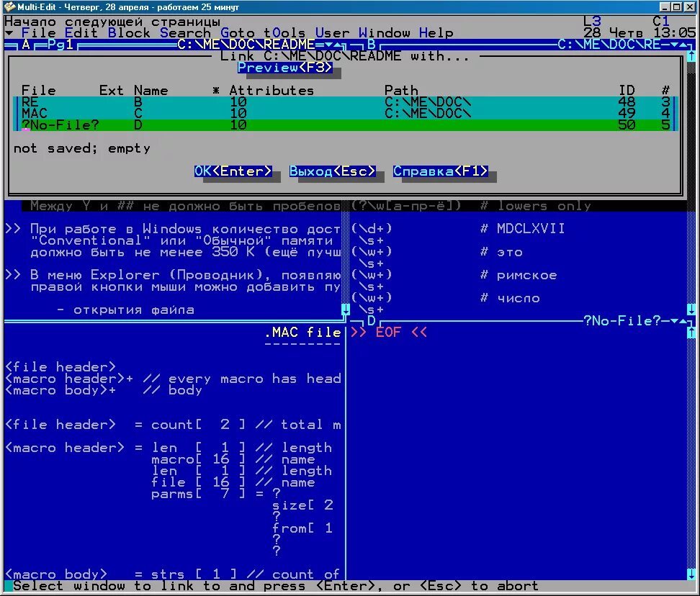Click the 'not saved; empty' status text
This screenshot has height=596, width=700.
pos(81,148)
